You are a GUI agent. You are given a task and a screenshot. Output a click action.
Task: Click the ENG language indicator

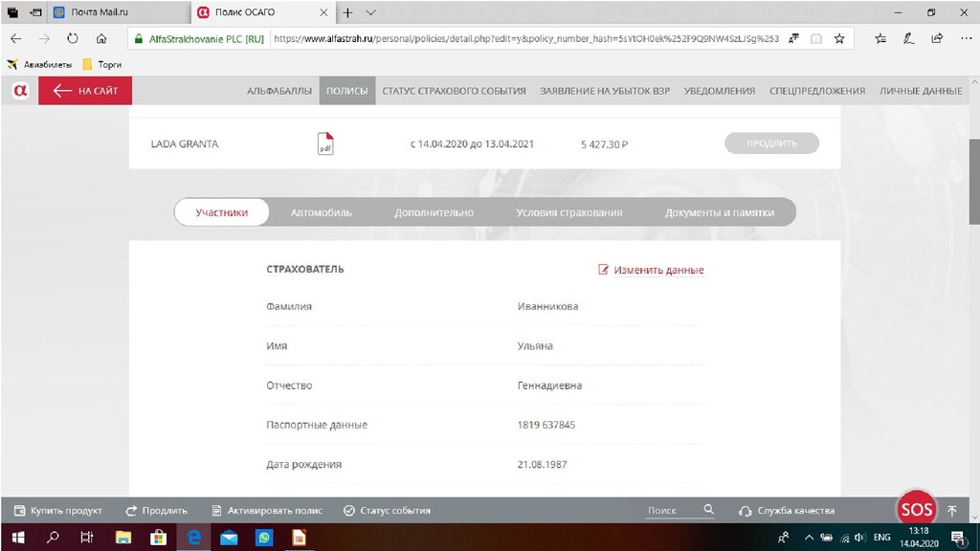coord(881,538)
